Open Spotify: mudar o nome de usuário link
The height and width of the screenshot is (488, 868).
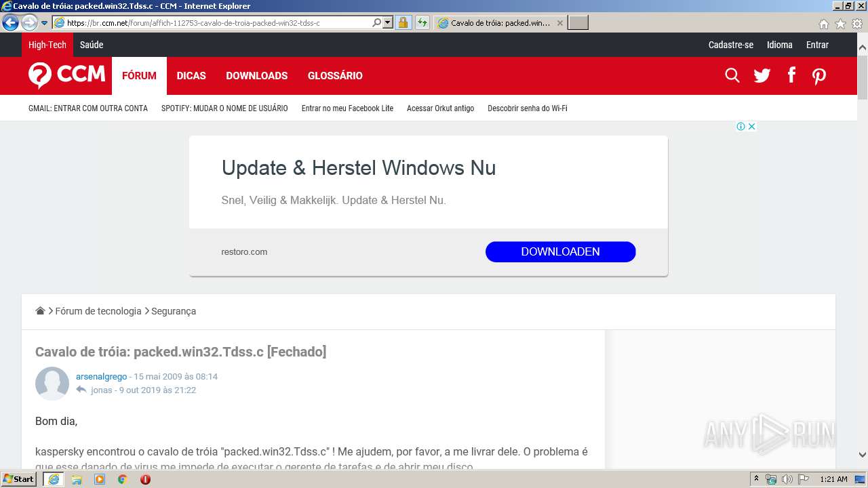[224, 108]
